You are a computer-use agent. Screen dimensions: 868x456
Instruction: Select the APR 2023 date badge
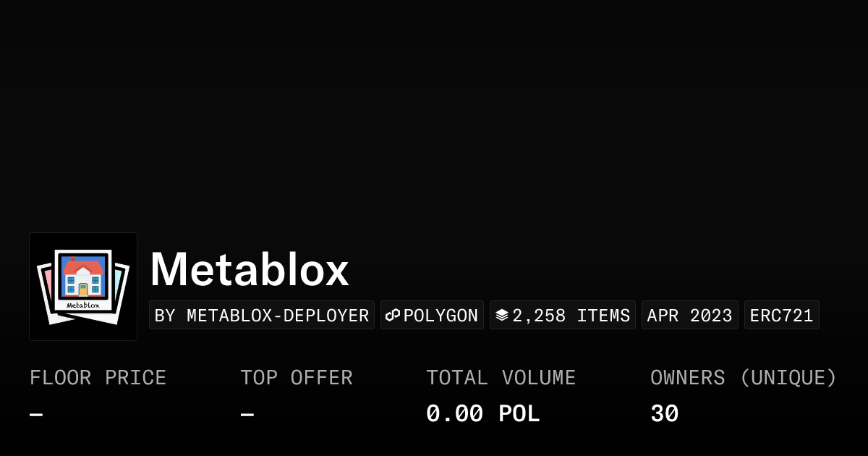690,316
